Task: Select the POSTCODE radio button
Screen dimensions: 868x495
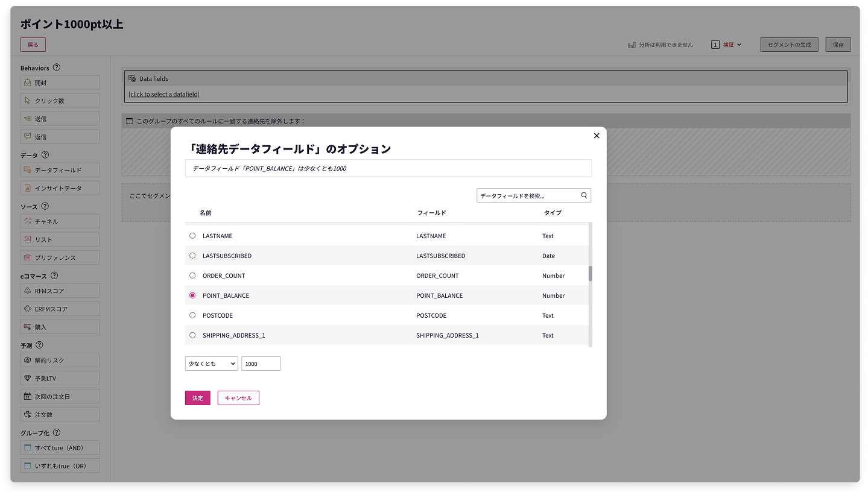Action: click(192, 315)
